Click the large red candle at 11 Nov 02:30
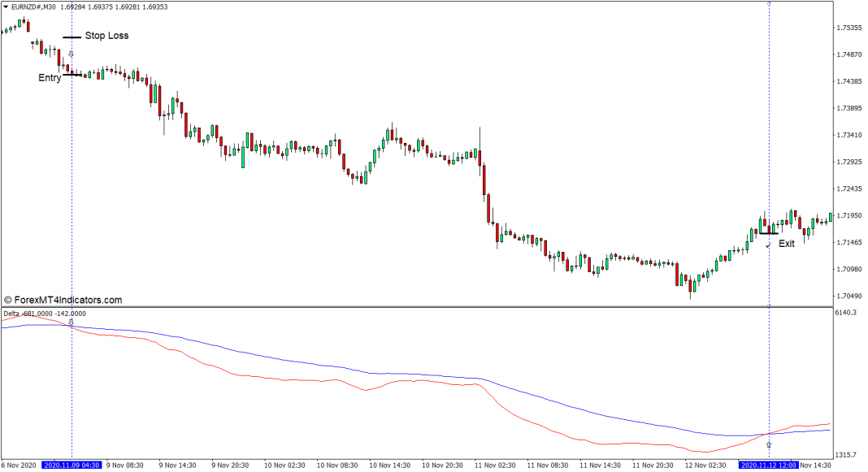868x472 pixels. 484,180
